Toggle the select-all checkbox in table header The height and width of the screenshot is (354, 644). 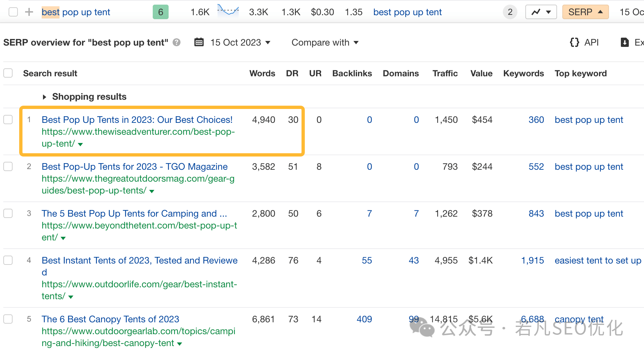8,73
